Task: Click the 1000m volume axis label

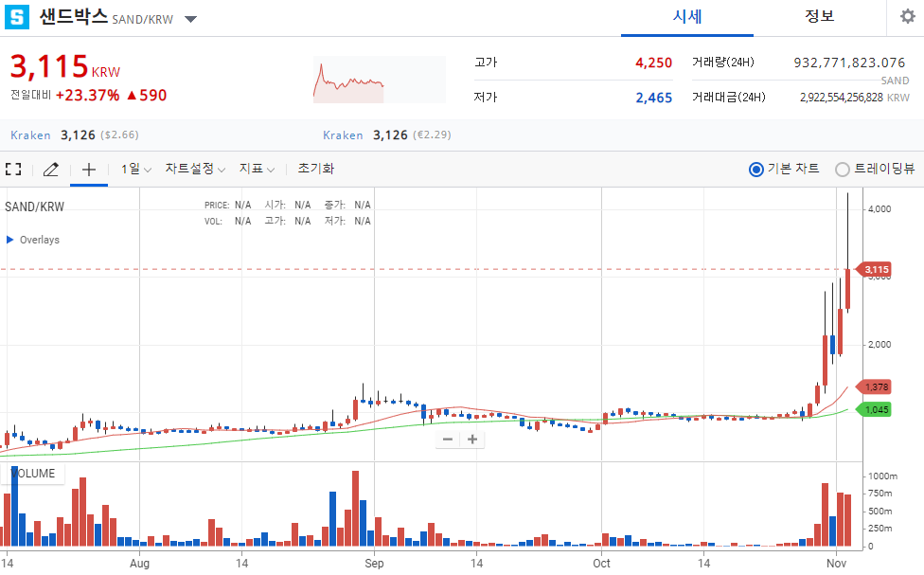Action: 882,476
